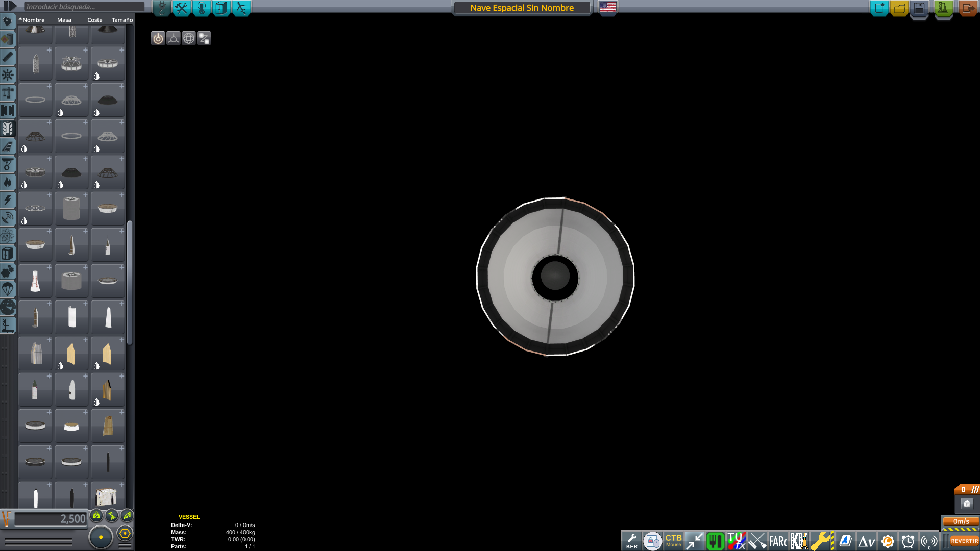Select the Rotate tool
980x551 pixels.
[x=189, y=38]
